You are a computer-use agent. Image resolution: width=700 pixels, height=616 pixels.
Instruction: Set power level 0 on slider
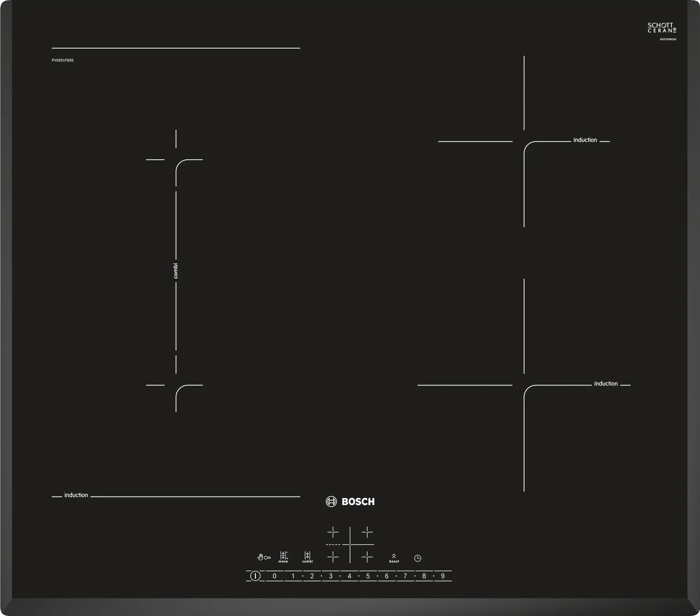[274, 576]
